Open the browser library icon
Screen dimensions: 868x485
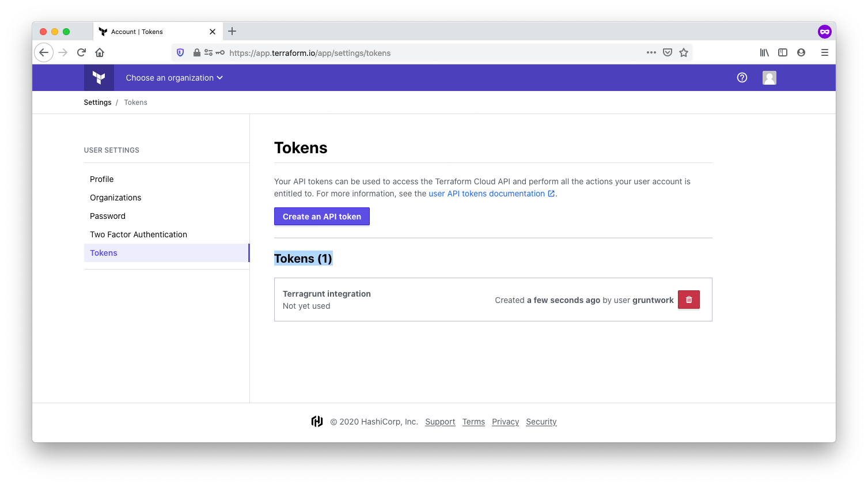764,52
